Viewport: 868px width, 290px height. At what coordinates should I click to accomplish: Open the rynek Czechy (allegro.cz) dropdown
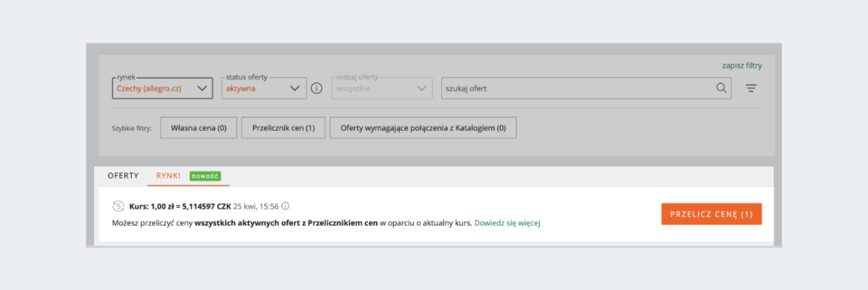(163, 88)
